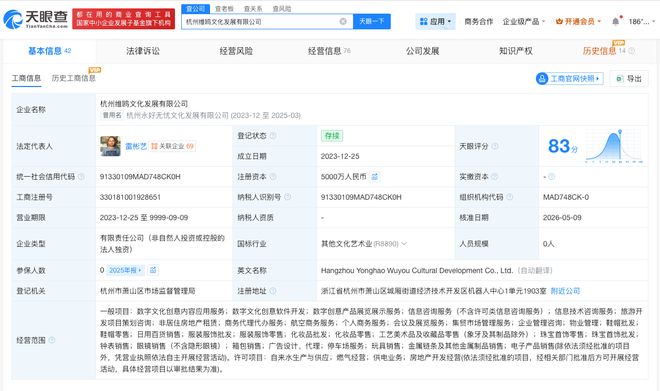The width and height of the screenshot is (660, 391).
Task: Open the 应用 dropdown menu
Action: click(x=436, y=21)
